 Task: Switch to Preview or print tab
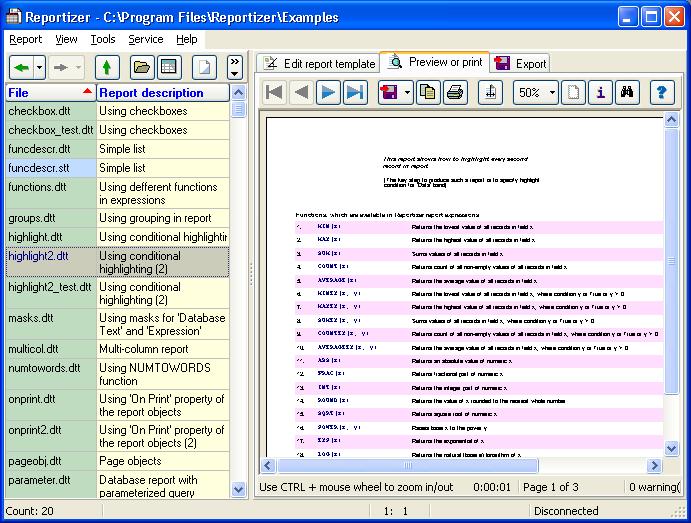point(435,62)
